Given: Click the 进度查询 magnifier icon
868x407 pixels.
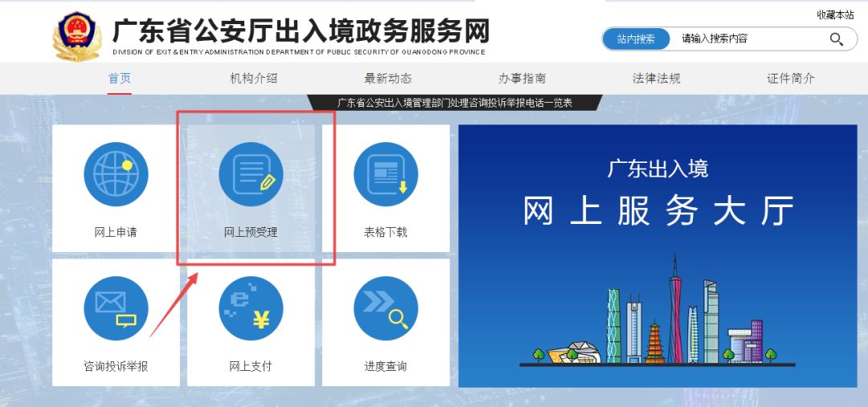Looking at the screenshot, I should (x=386, y=308).
